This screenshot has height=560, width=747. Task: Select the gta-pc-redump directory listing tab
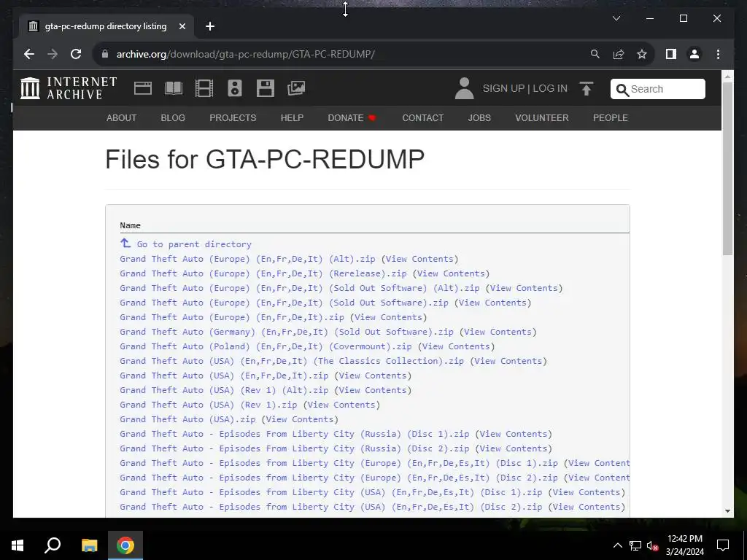click(106, 27)
